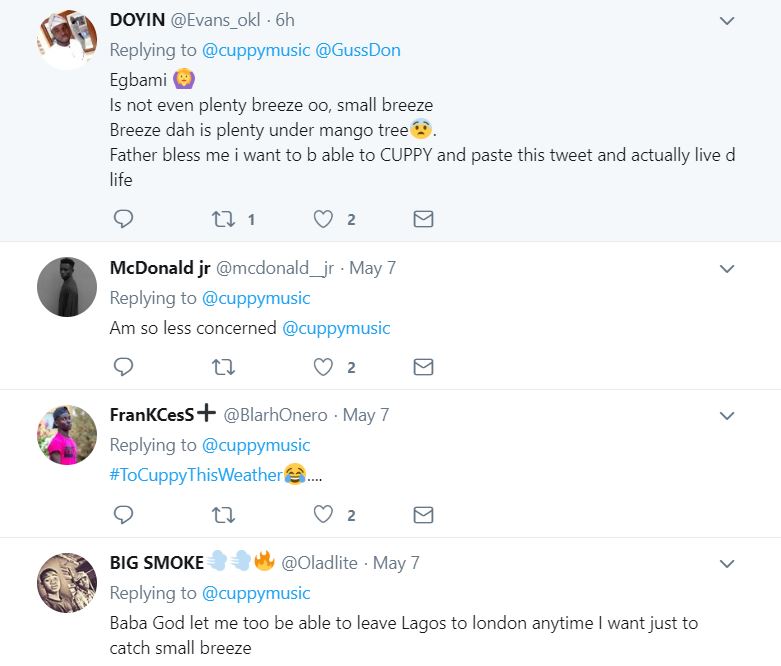Screen dimensions: 781x666
Task: Open the @cuppymusic mention in McDonald's tweet text
Action: 336,328
